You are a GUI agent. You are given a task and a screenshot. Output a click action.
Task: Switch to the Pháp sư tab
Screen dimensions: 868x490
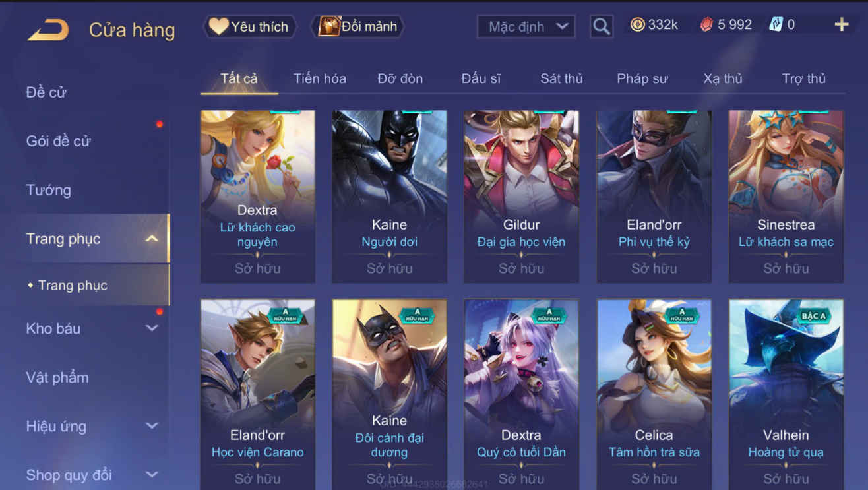coord(642,78)
